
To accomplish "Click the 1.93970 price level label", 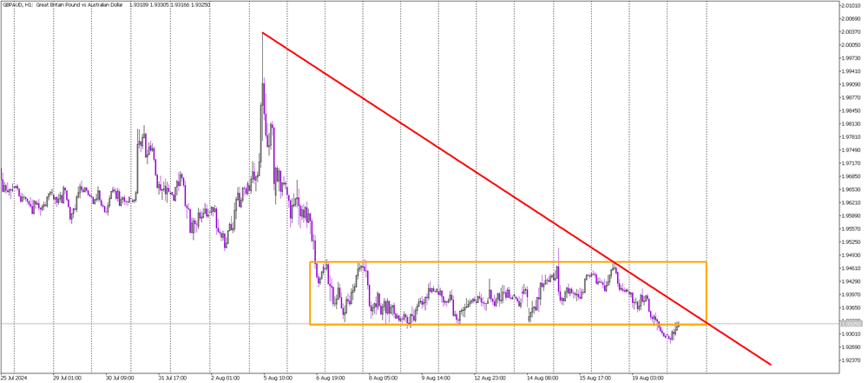I will pyautogui.click(x=852, y=294).
